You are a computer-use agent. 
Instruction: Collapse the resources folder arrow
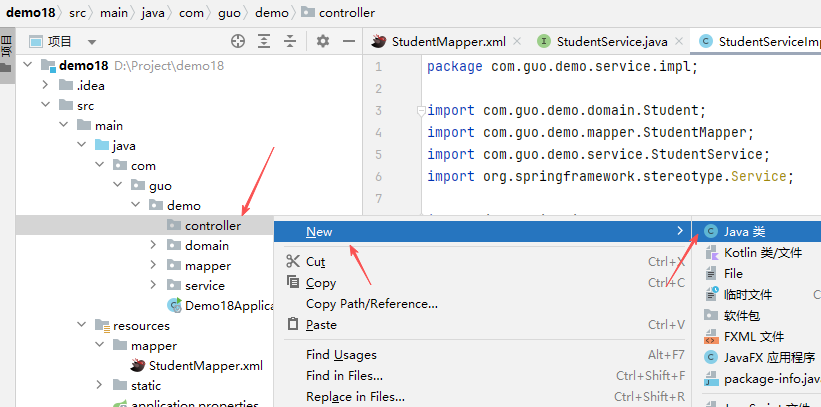(81, 326)
